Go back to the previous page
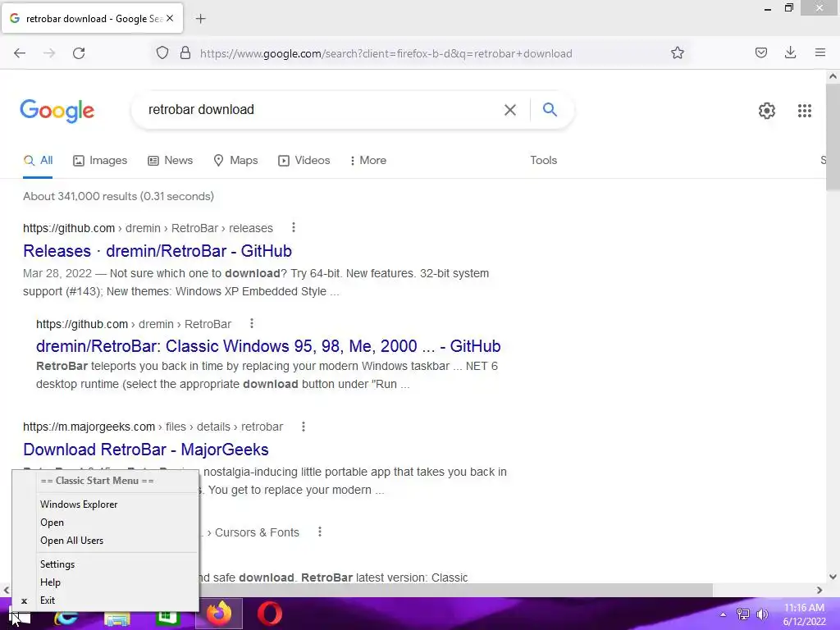The height and width of the screenshot is (630, 840). tap(20, 53)
